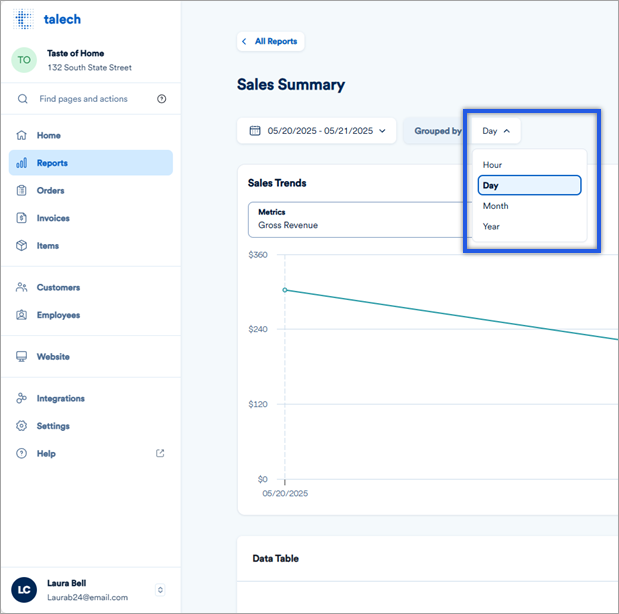Image resolution: width=619 pixels, height=614 pixels.
Task: Open Integrations page
Action: 91,398
